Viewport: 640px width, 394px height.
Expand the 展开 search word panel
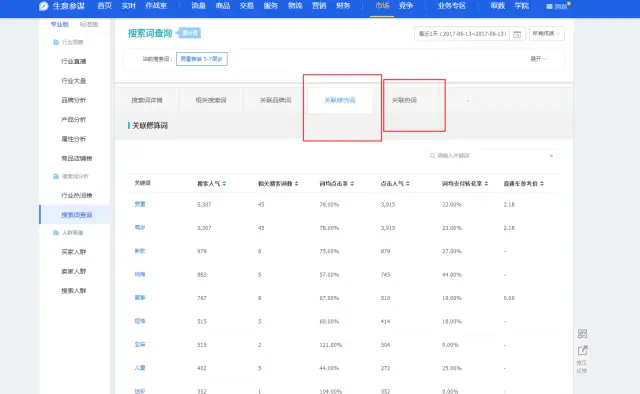tap(538, 59)
